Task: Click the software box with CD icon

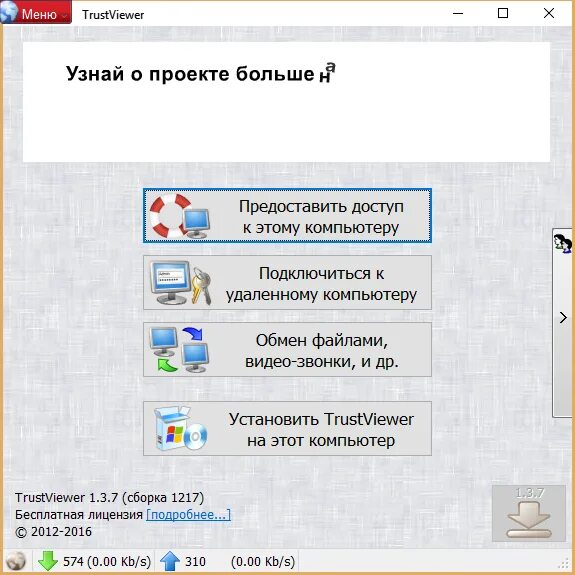Action: tap(181, 428)
